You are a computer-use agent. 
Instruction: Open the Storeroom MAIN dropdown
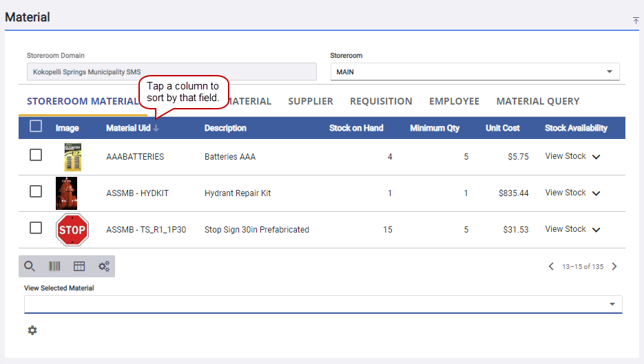[475, 72]
